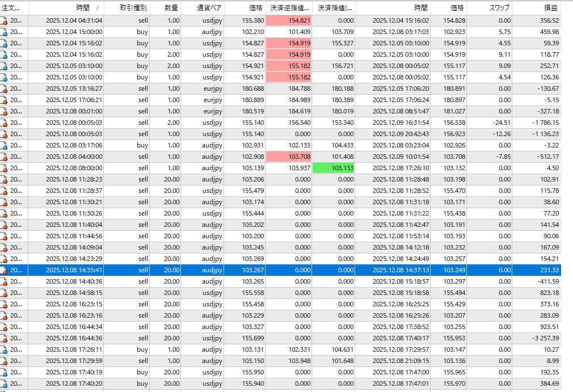Click the order icon of the 11:30:21 audjpy row

(4, 202)
